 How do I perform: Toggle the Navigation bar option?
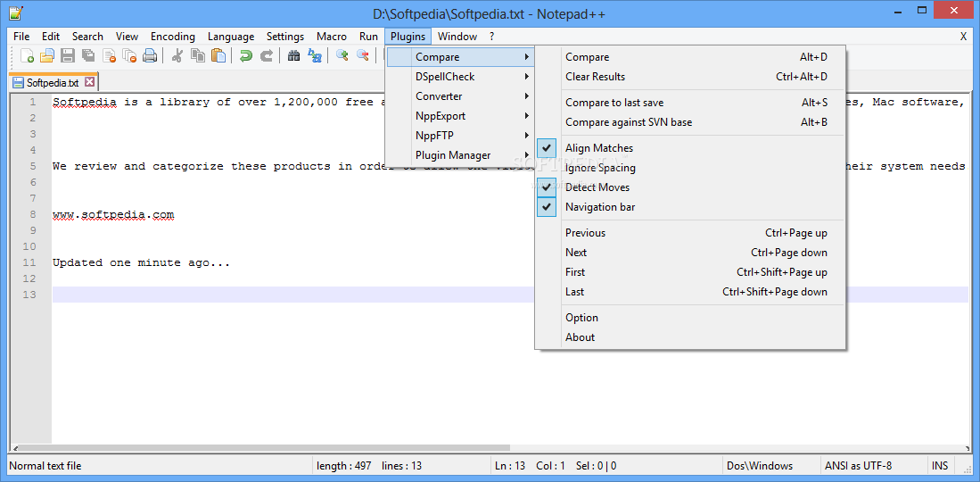(x=690, y=206)
